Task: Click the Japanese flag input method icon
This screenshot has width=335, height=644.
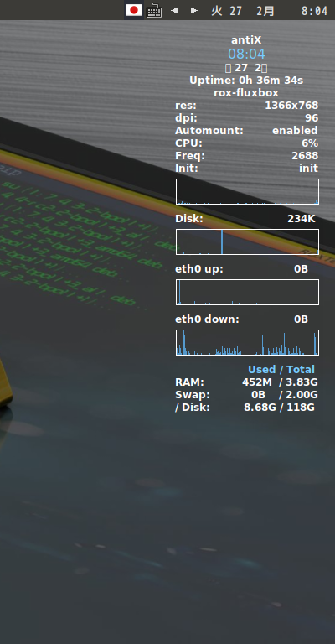Action: pos(134,10)
